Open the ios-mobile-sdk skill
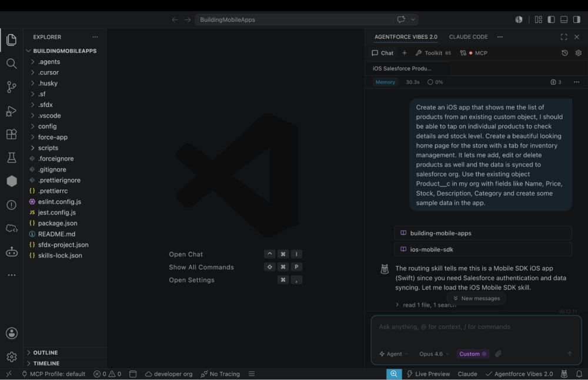The image size is (588, 380). click(483, 249)
